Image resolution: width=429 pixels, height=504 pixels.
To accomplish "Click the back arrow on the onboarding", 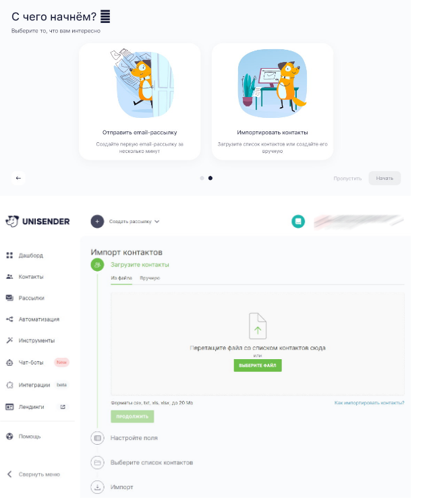I will [18, 178].
